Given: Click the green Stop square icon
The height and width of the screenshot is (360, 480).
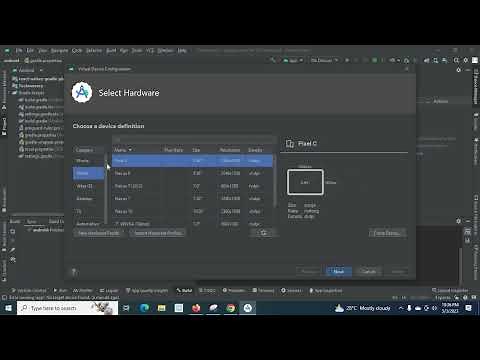Looking at the screenshot, I should tap(375, 60).
